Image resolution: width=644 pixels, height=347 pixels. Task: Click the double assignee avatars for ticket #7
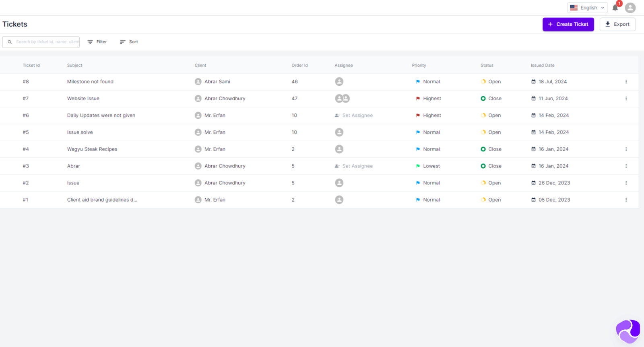click(343, 99)
